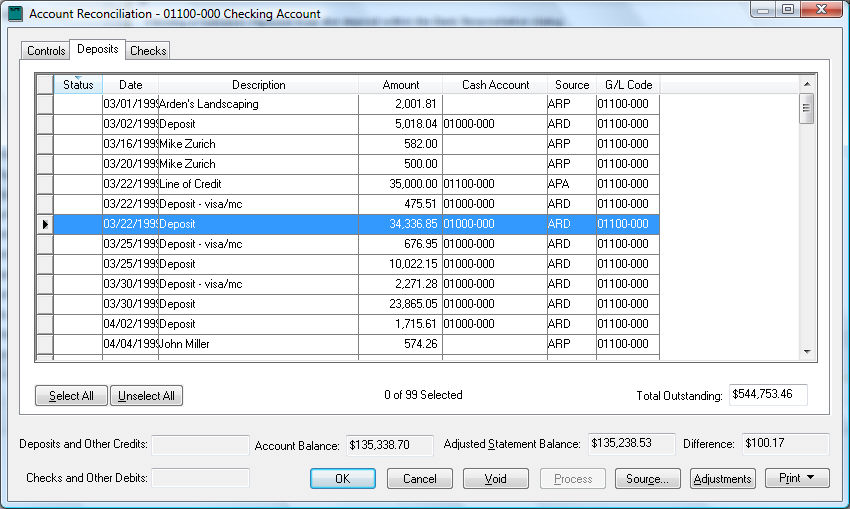Open the Checks tab

pos(148,51)
